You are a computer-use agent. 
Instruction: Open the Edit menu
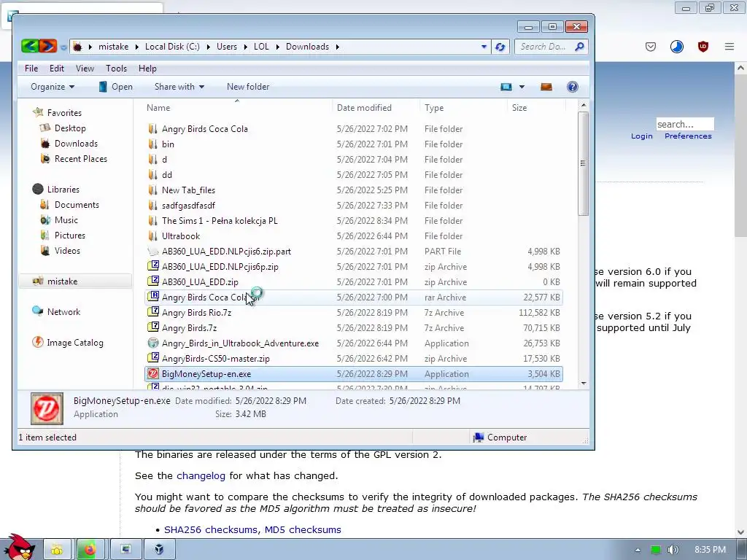point(57,68)
